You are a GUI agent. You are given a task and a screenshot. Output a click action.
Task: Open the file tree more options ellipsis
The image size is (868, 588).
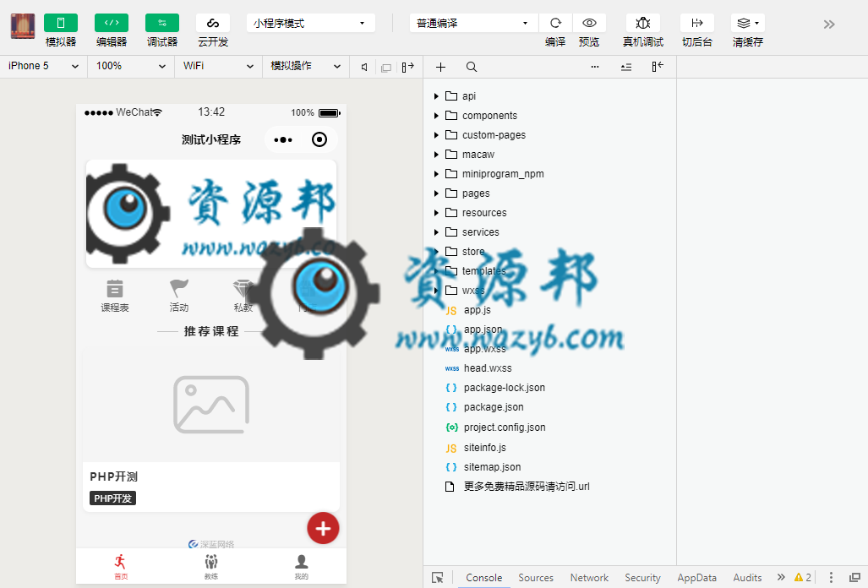[x=595, y=67]
